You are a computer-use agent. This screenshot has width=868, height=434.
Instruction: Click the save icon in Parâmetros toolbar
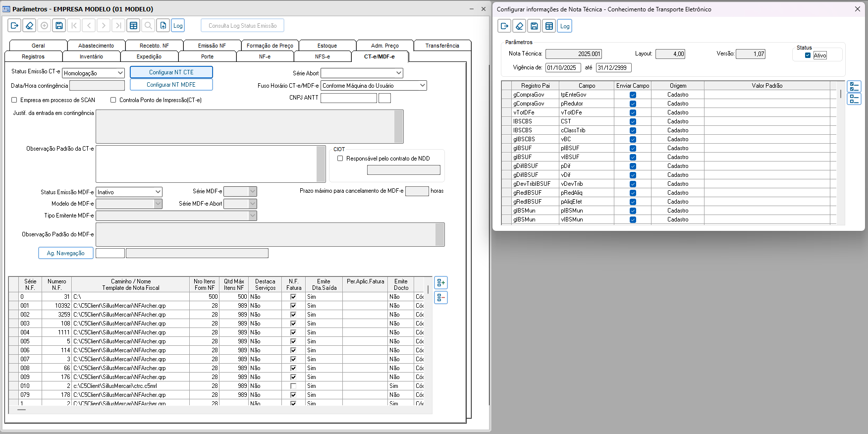(x=59, y=26)
